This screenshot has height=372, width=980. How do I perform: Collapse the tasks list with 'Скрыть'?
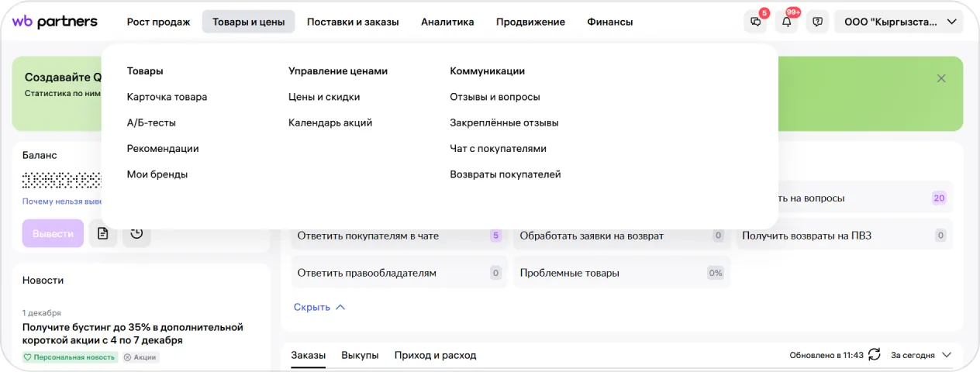point(319,307)
